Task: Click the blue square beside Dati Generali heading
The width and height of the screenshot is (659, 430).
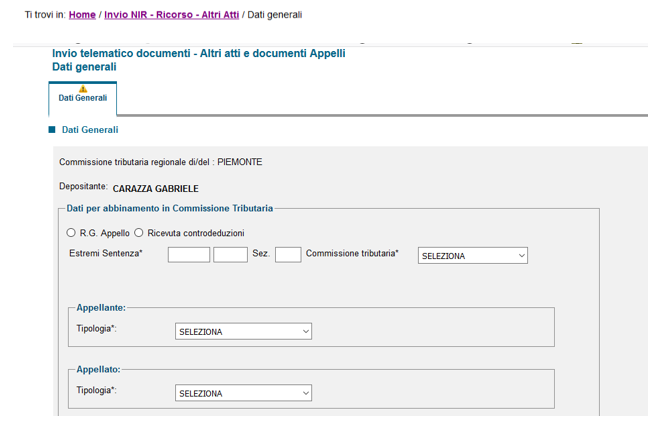Action: pos(52,129)
